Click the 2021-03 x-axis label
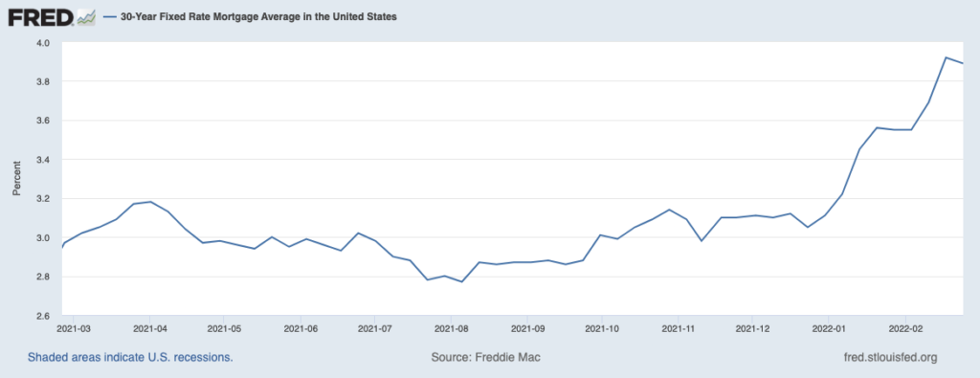This screenshot has height=378, width=980. click(73, 328)
